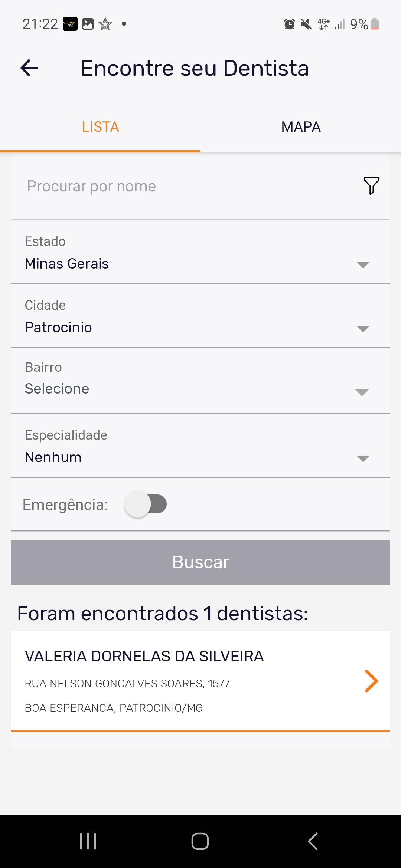
Task: Focus the Procurar por nome search field
Action: (x=186, y=186)
